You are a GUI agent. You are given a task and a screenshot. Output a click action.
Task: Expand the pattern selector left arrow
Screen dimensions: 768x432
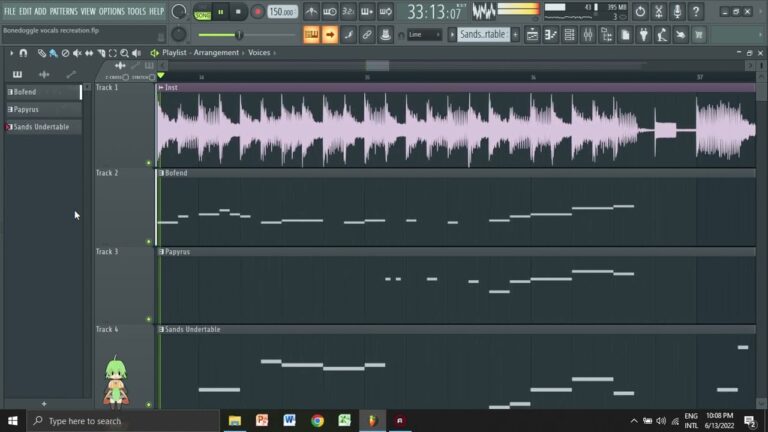click(x=452, y=35)
